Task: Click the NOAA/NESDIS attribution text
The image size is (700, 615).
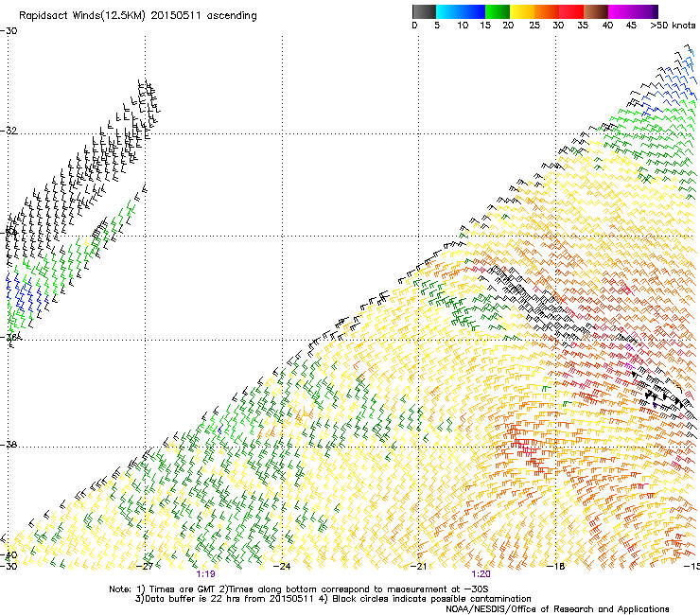Action: (557, 609)
